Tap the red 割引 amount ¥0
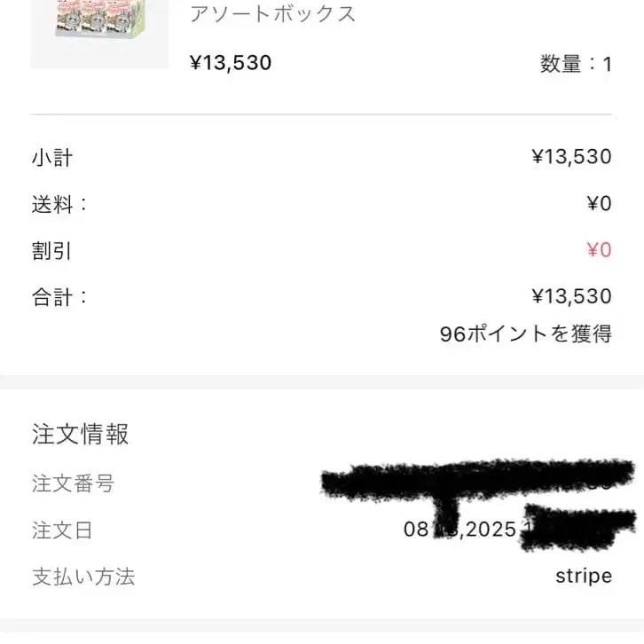 click(x=599, y=250)
